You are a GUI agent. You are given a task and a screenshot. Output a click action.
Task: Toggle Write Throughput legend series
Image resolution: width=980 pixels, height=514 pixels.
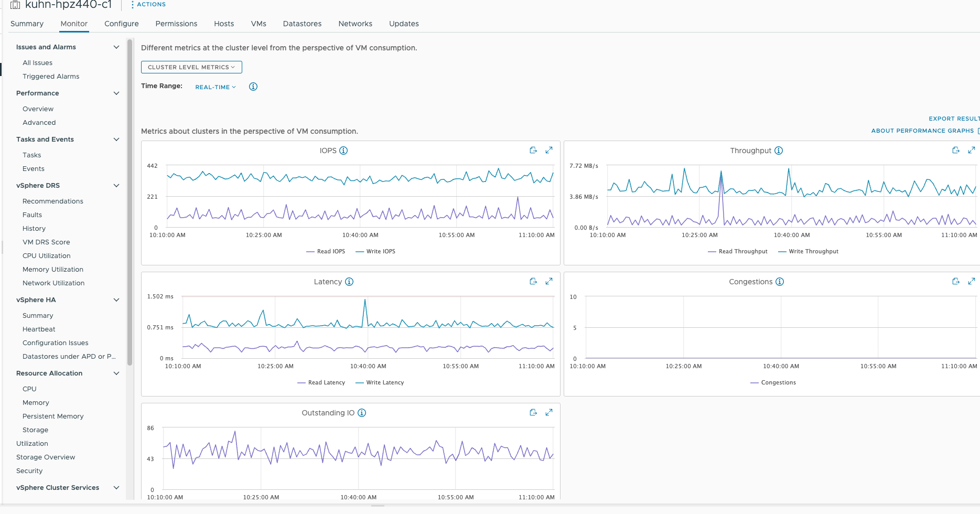click(809, 251)
